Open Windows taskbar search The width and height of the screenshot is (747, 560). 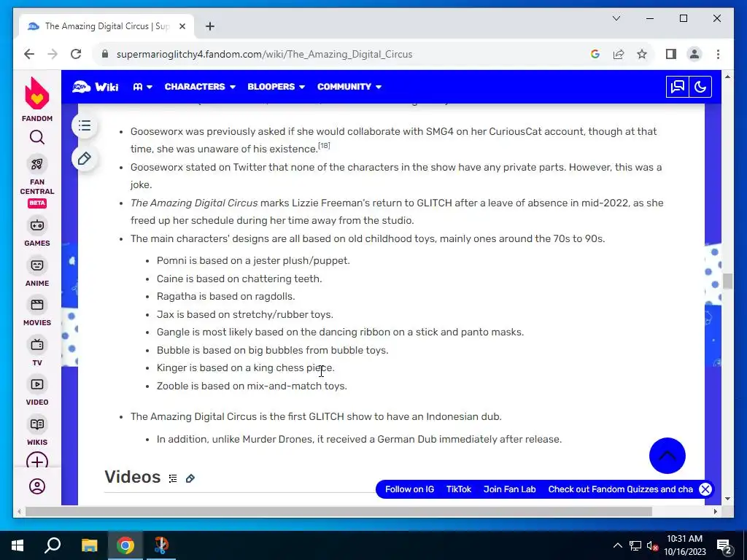click(x=53, y=545)
